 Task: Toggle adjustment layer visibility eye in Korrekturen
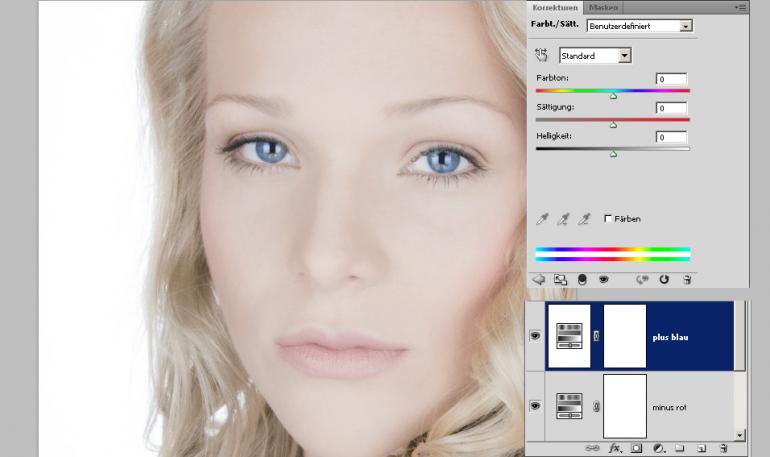[x=604, y=279]
